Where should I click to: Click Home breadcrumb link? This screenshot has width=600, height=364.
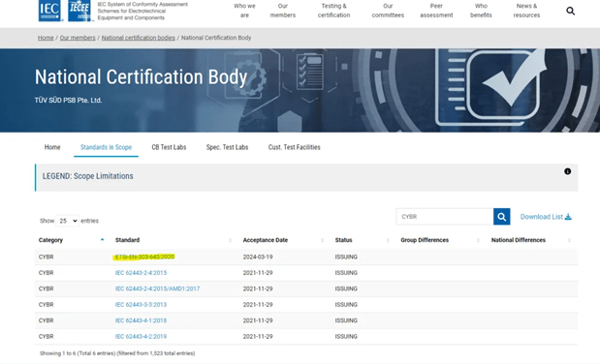point(46,38)
